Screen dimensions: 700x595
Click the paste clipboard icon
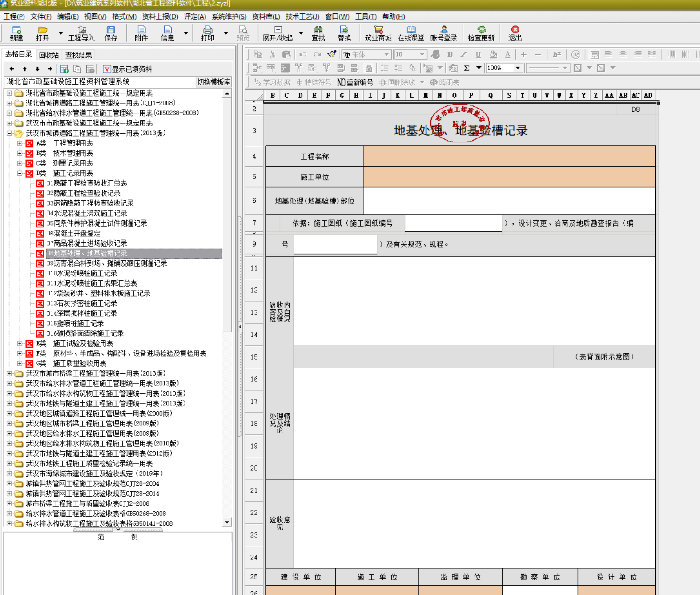tap(287, 54)
